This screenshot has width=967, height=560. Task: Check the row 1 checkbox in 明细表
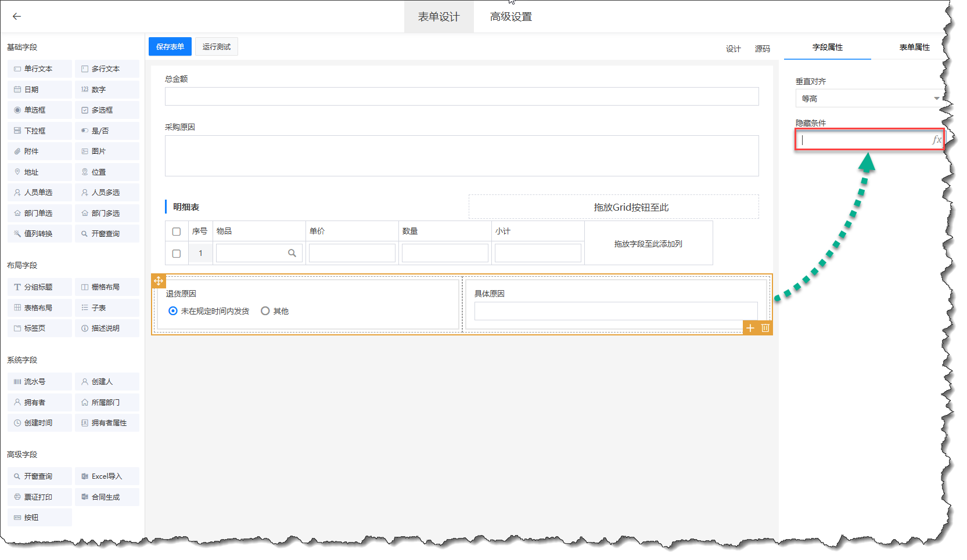click(177, 254)
